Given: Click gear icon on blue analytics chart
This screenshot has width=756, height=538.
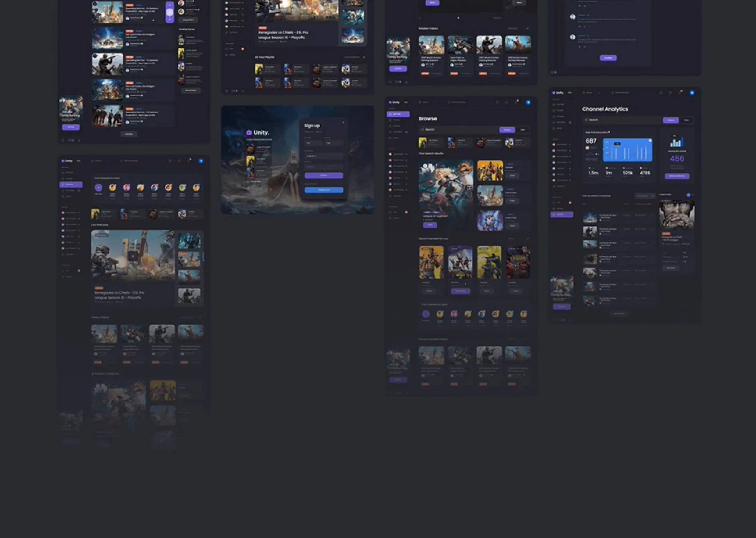Looking at the screenshot, I should tap(650, 141).
